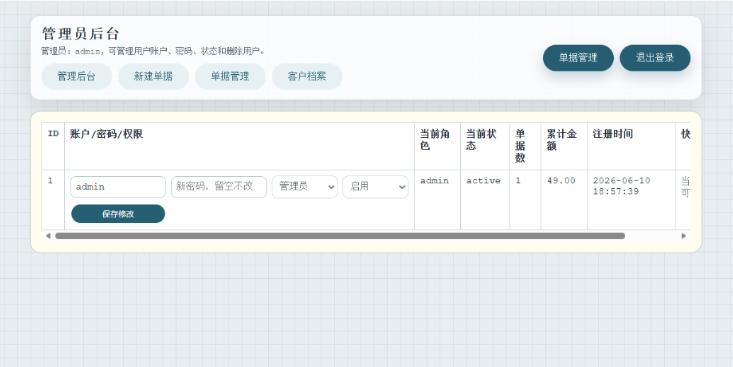733x367 pixels.
Task: Click the subtitle describing admin permissions
Action: 153,51
